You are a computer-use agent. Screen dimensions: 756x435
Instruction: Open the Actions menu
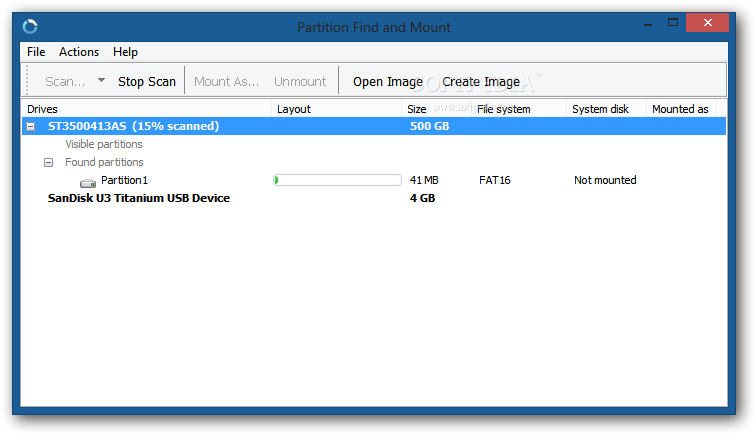click(79, 52)
